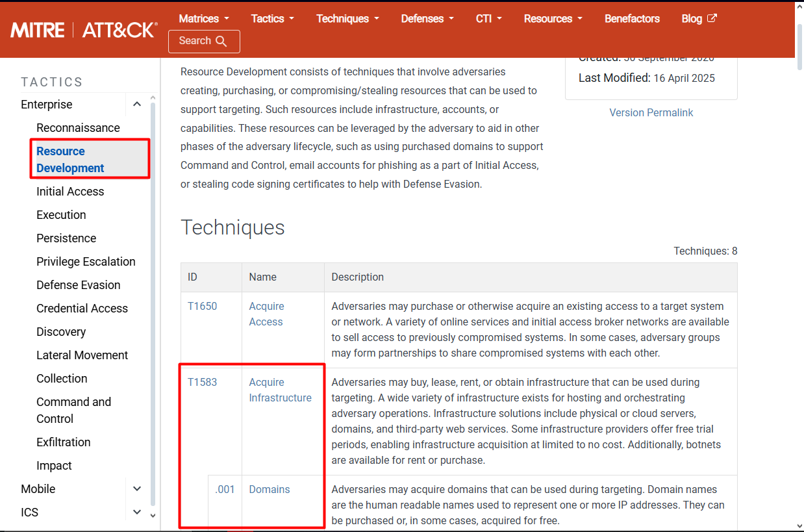Select Persistence in the sidebar
Screen dimensions: 804x532
66,238
